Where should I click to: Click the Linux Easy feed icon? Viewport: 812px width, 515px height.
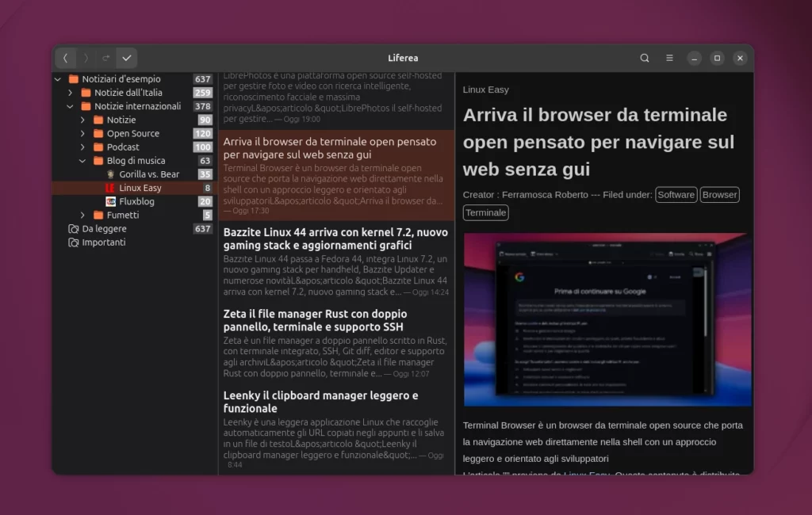[x=110, y=188]
